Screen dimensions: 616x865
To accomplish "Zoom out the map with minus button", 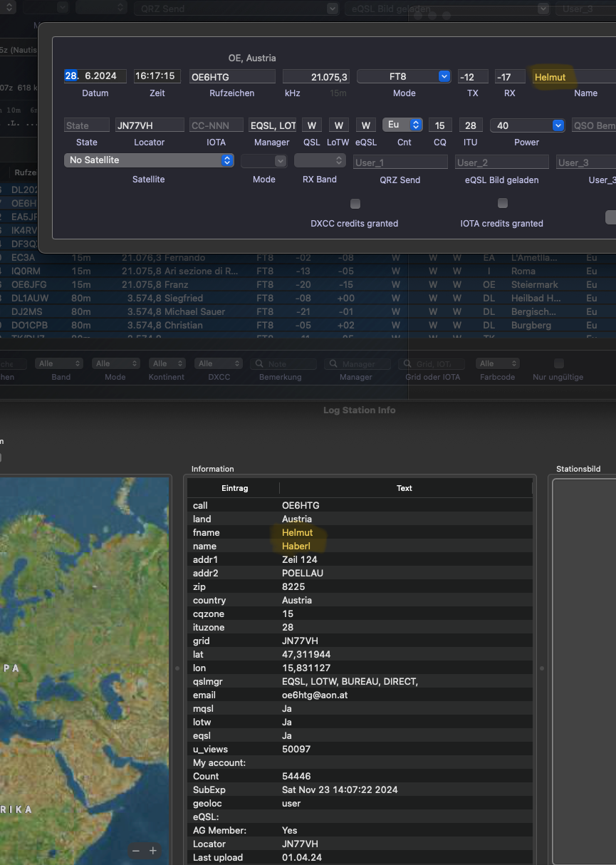I will pyautogui.click(x=136, y=851).
